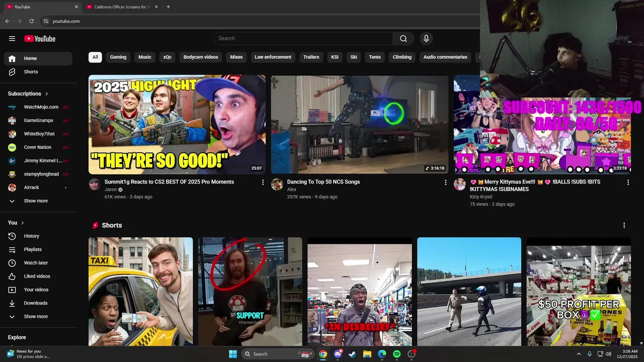Open the Jaron channel avatar

pyautogui.click(x=95, y=184)
